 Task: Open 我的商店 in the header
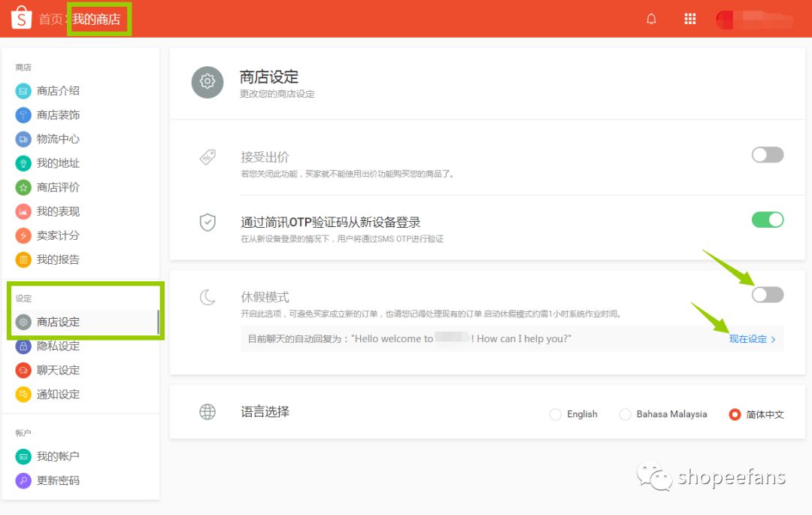click(95, 19)
